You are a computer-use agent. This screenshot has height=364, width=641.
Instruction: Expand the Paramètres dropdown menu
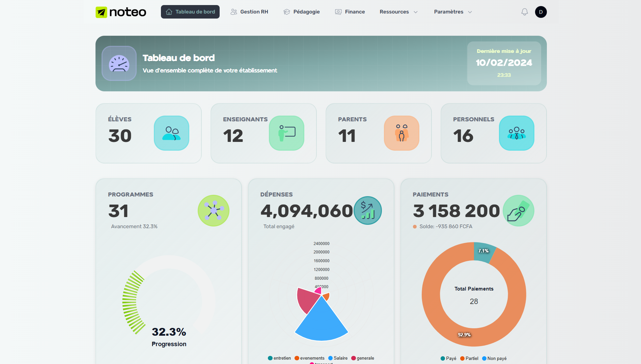[x=453, y=12]
